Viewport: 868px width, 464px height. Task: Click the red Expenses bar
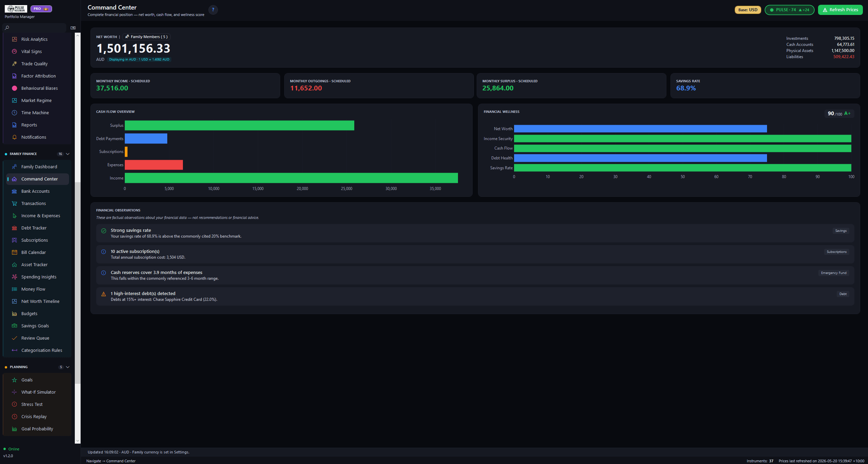(154, 165)
